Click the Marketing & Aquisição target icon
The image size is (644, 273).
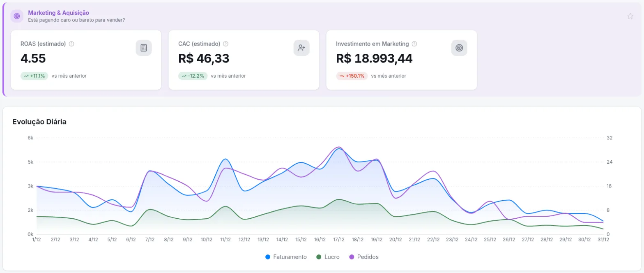point(17,16)
